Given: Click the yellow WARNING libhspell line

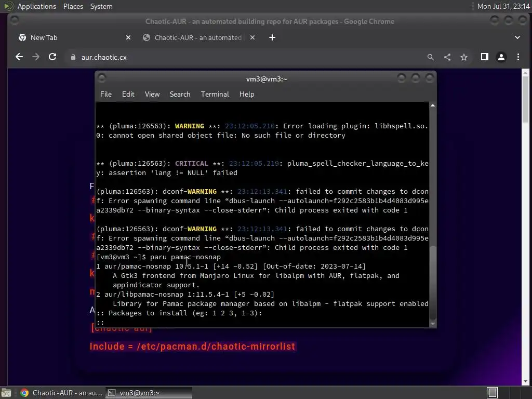Looking at the screenshot, I should 262,131.
